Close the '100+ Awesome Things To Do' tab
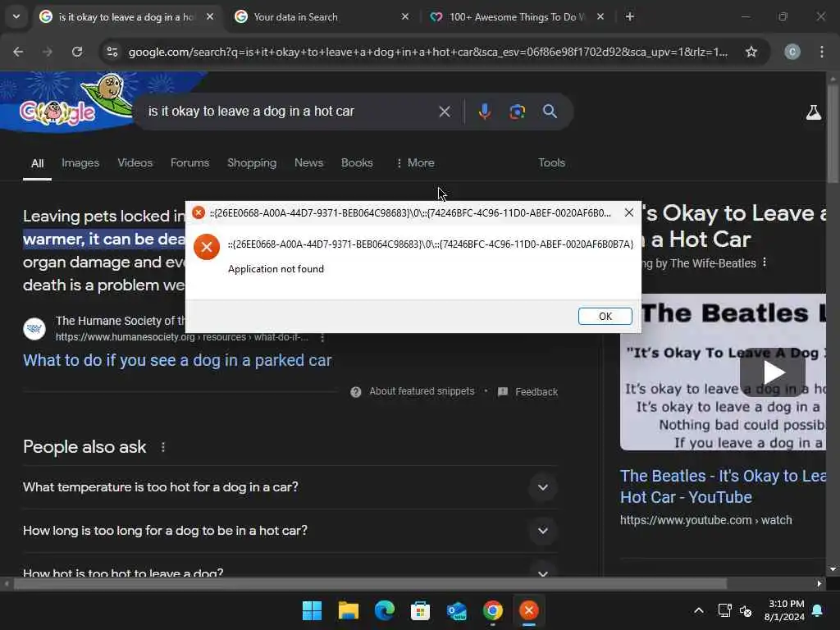 pos(600,17)
